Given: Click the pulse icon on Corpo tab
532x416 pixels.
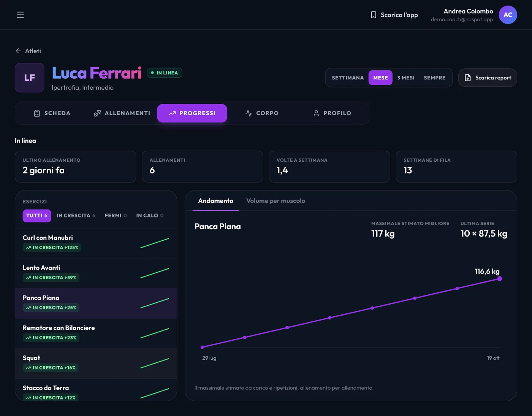Looking at the screenshot, I should click(x=249, y=113).
